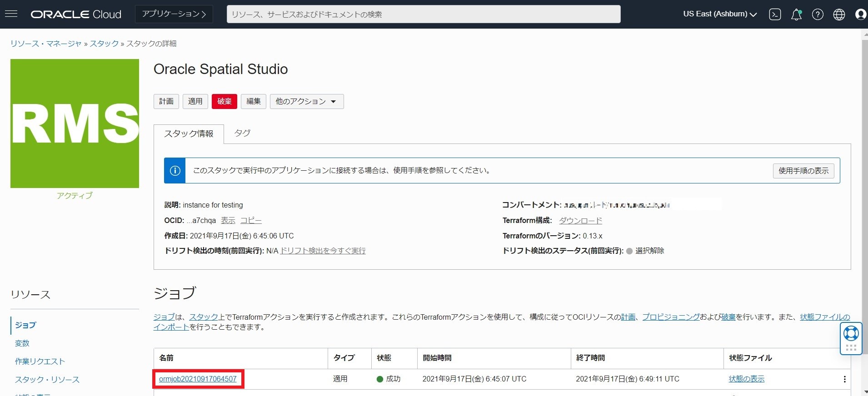Image resolution: width=868 pixels, height=396 pixels.
Task: Select 変数 in the resources sidebar
Action: click(x=22, y=343)
